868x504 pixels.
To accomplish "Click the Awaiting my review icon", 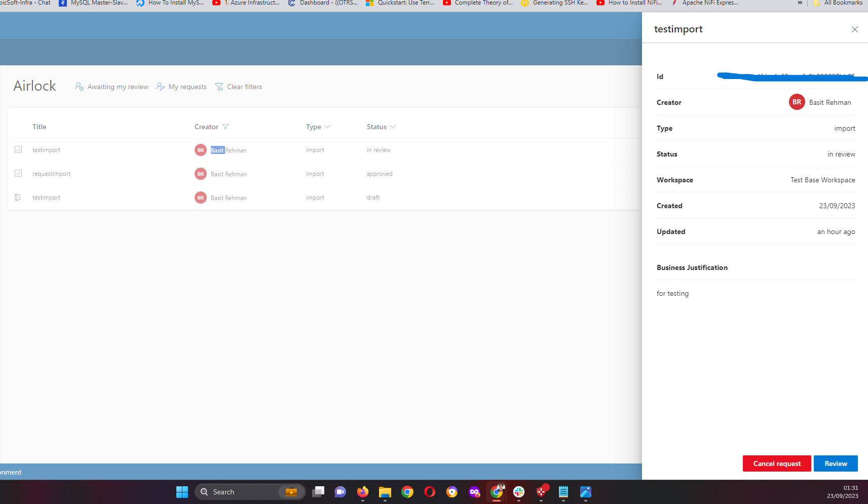I will pos(80,87).
